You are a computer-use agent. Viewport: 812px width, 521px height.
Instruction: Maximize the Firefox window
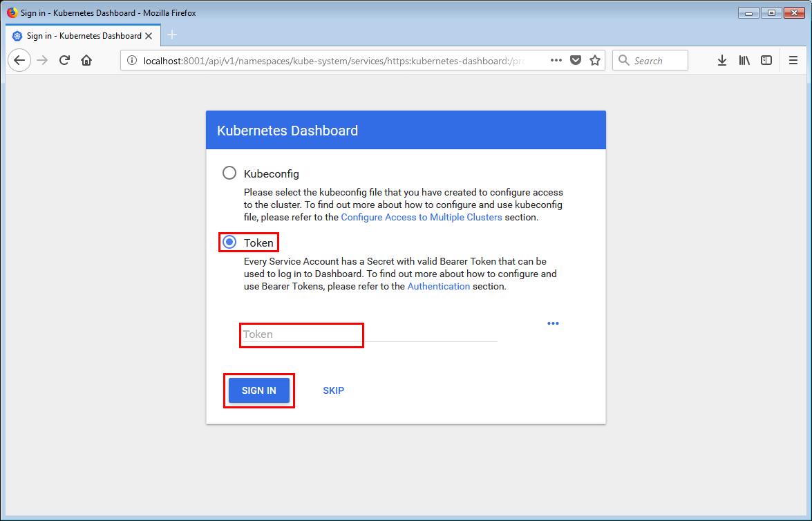coord(772,12)
